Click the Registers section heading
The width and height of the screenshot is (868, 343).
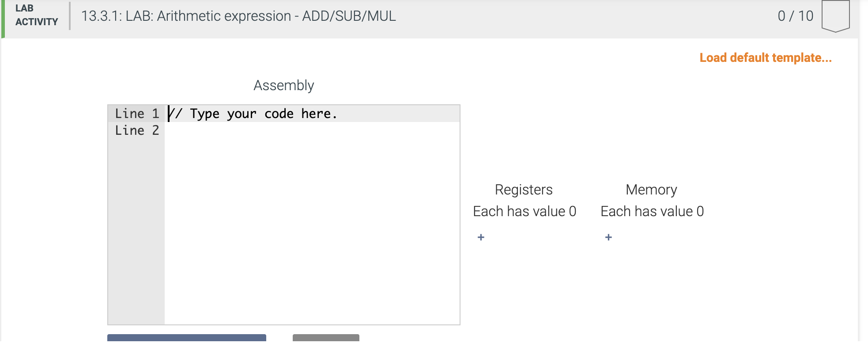[524, 190]
